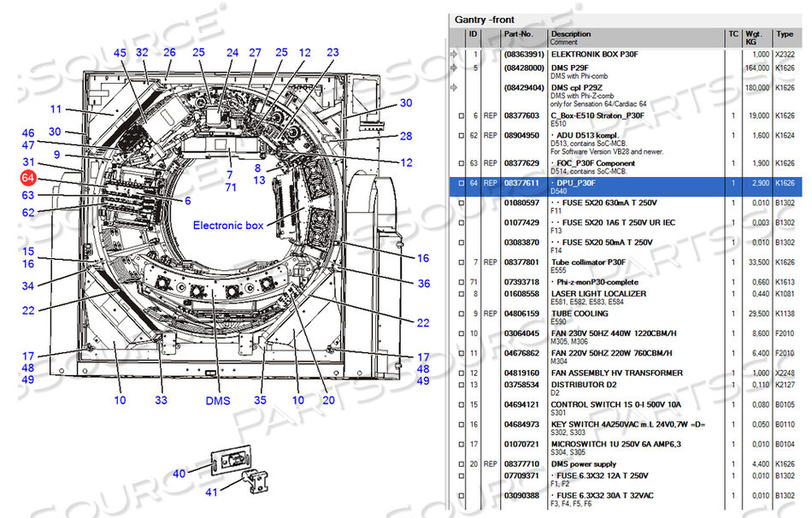Image resolution: width=812 pixels, height=518 pixels.
Task: Click the Wgt. KG column header
Action: [755, 38]
